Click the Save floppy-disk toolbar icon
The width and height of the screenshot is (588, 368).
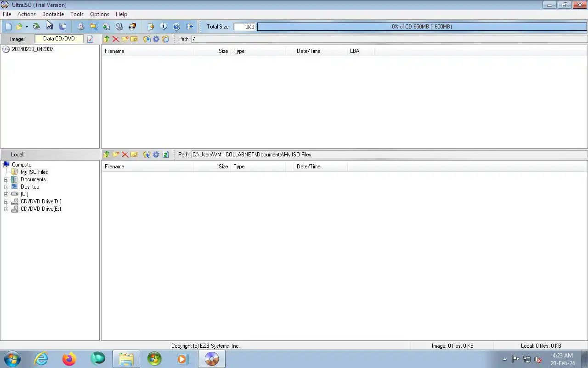[50, 27]
